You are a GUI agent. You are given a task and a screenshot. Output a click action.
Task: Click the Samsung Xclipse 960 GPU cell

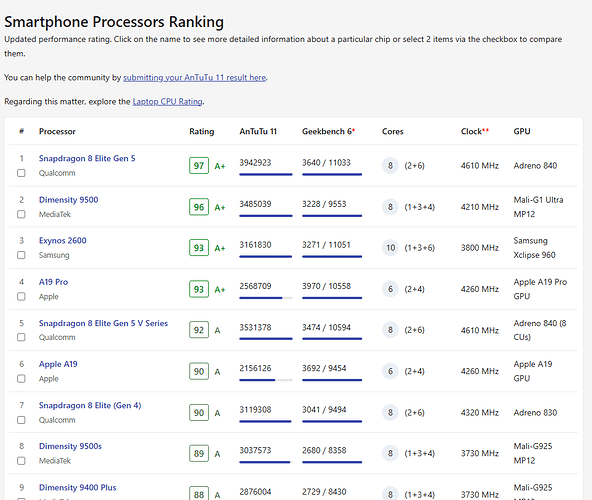click(534, 248)
